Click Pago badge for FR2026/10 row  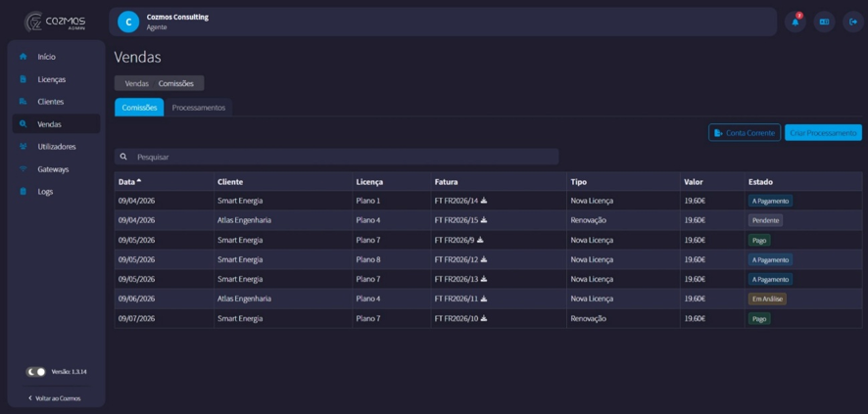pos(759,318)
